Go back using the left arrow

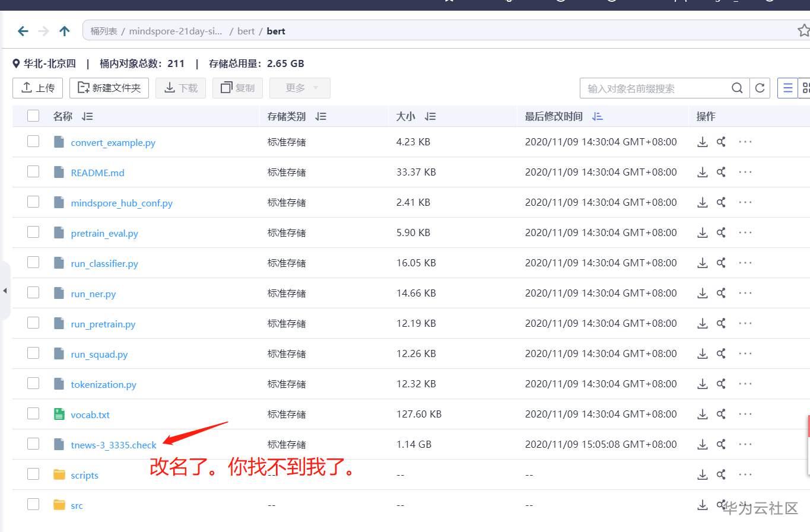[x=23, y=31]
